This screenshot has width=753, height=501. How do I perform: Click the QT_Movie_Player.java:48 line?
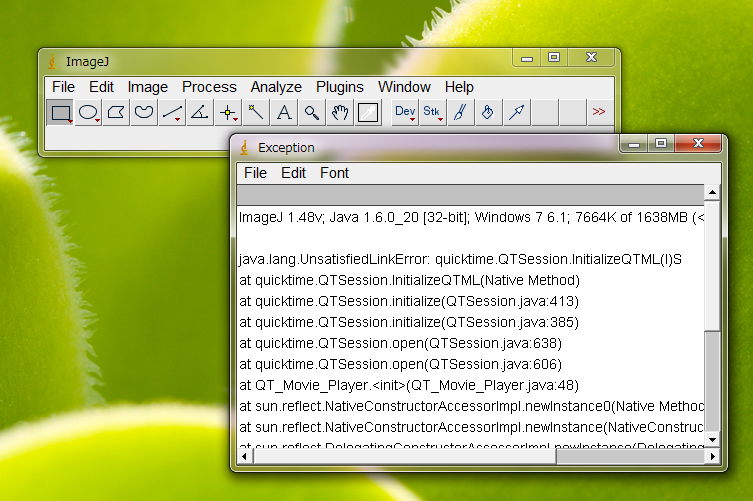pos(409,385)
